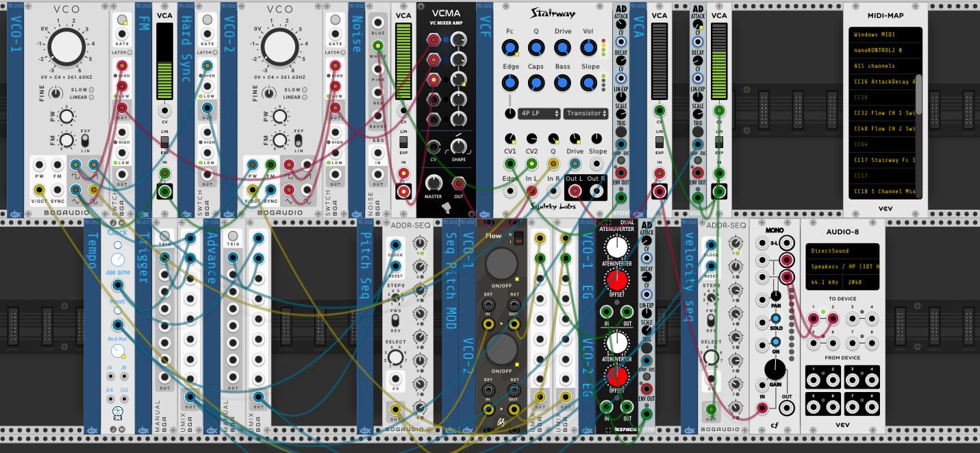
Task: Adjust the PAN knob on the MONO module
Action: 775,295
